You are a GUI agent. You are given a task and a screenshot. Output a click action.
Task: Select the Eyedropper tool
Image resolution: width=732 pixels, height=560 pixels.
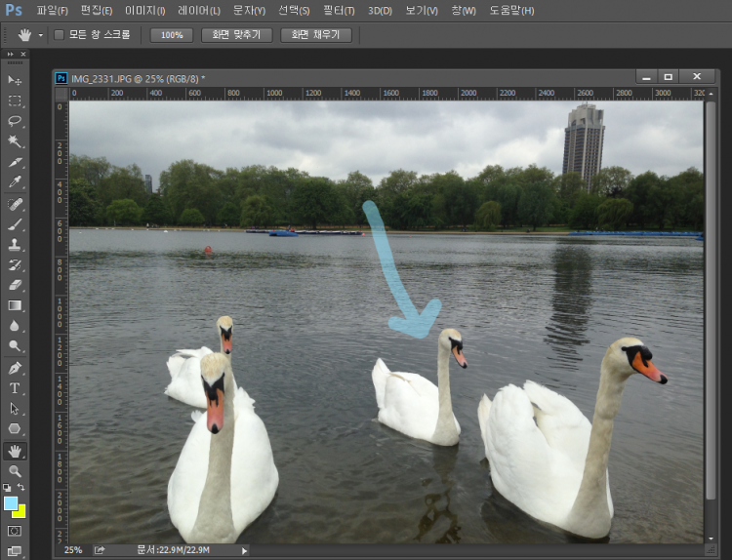[x=15, y=182]
